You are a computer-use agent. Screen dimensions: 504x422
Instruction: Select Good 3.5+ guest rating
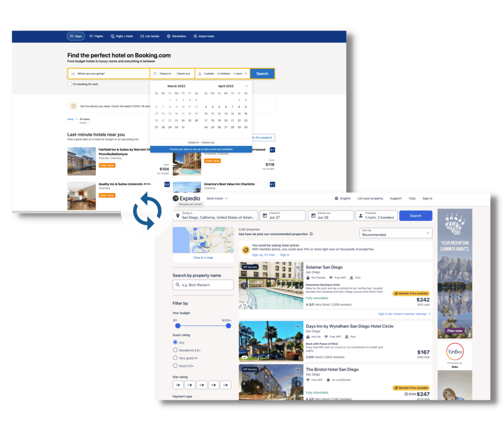175,365
